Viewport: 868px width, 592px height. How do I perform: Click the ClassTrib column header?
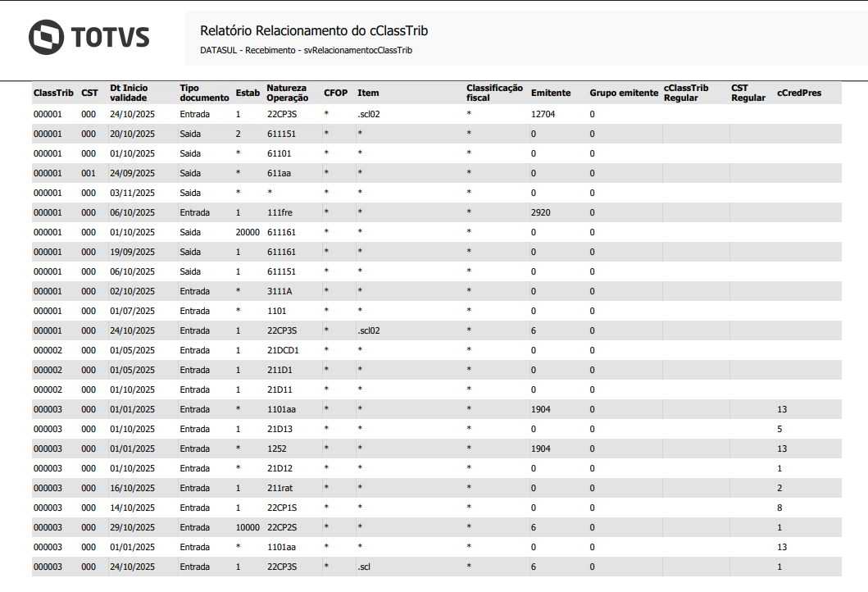[53, 93]
